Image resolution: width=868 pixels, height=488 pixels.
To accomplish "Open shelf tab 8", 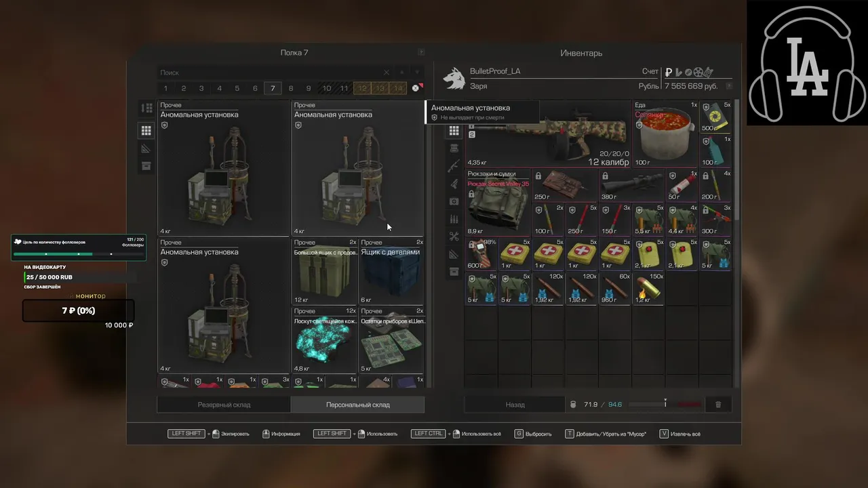I will tap(291, 88).
